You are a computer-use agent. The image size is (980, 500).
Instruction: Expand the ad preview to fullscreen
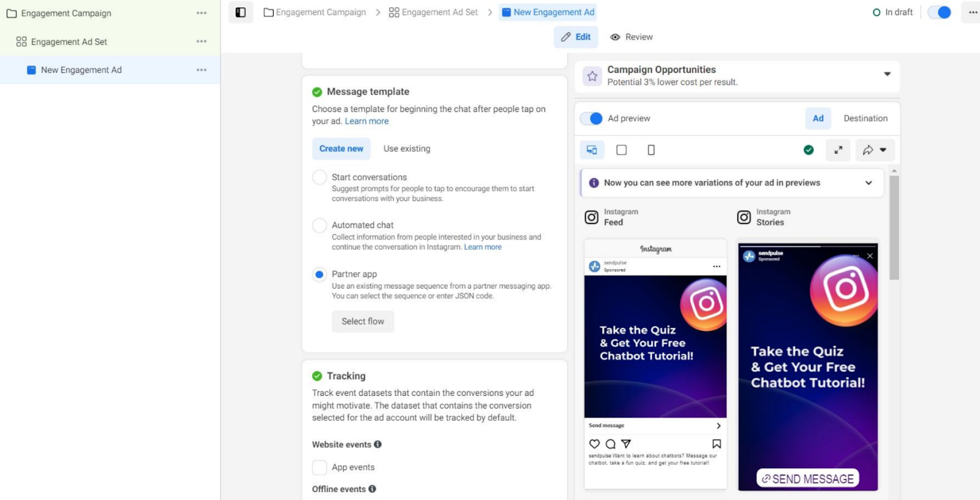tap(838, 150)
